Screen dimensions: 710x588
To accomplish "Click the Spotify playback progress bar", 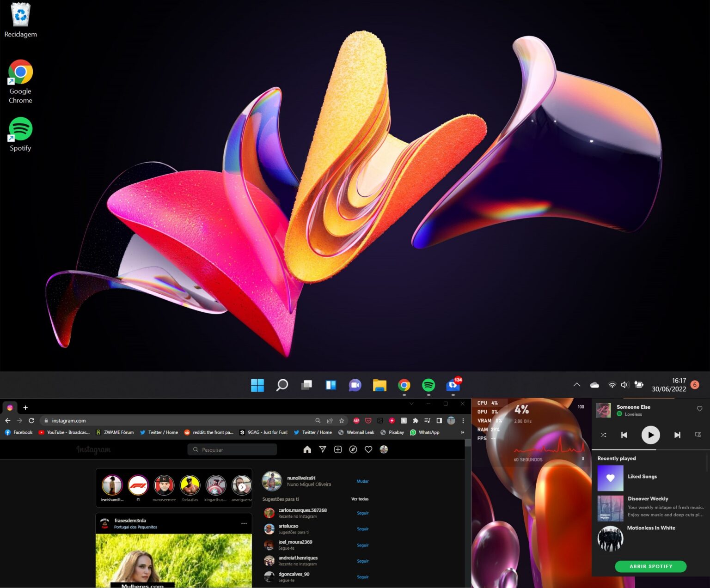I will [x=651, y=449].
